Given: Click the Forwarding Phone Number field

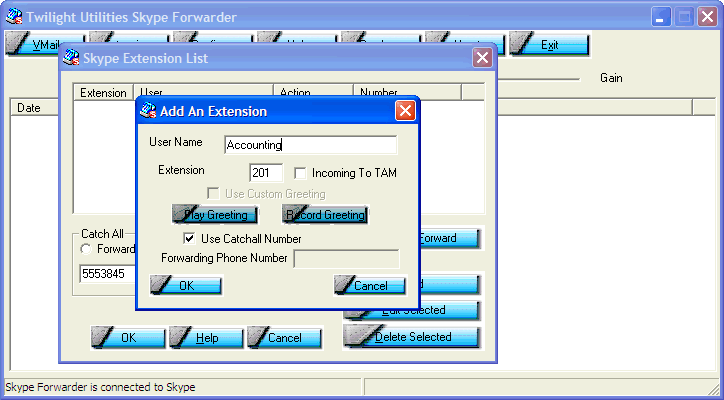Looking at the screenshot, I should 346,259.
